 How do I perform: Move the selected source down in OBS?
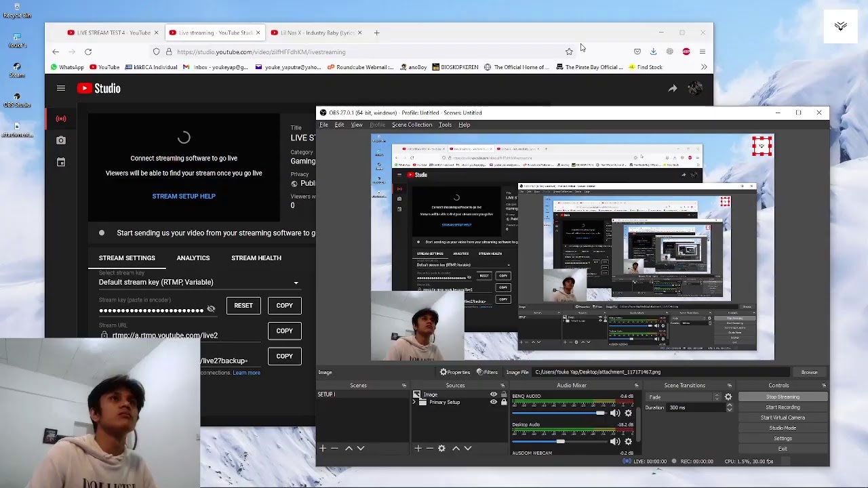pos(467,448)
